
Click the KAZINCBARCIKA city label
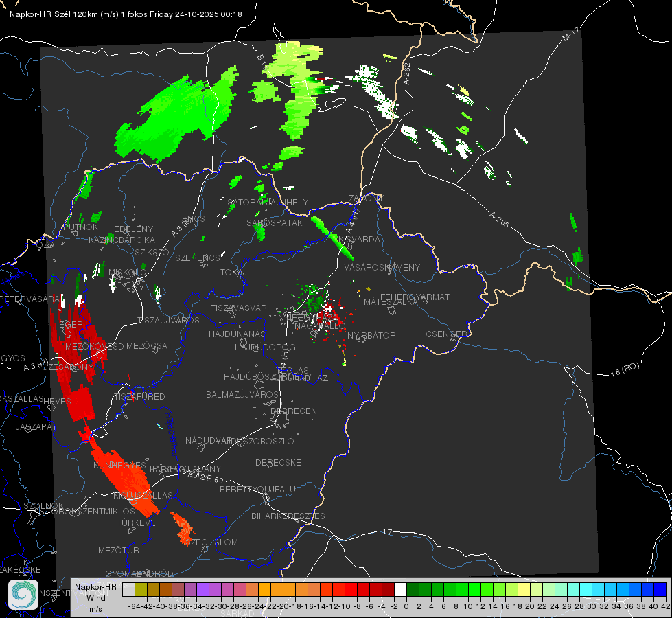[x=121, y=240]
